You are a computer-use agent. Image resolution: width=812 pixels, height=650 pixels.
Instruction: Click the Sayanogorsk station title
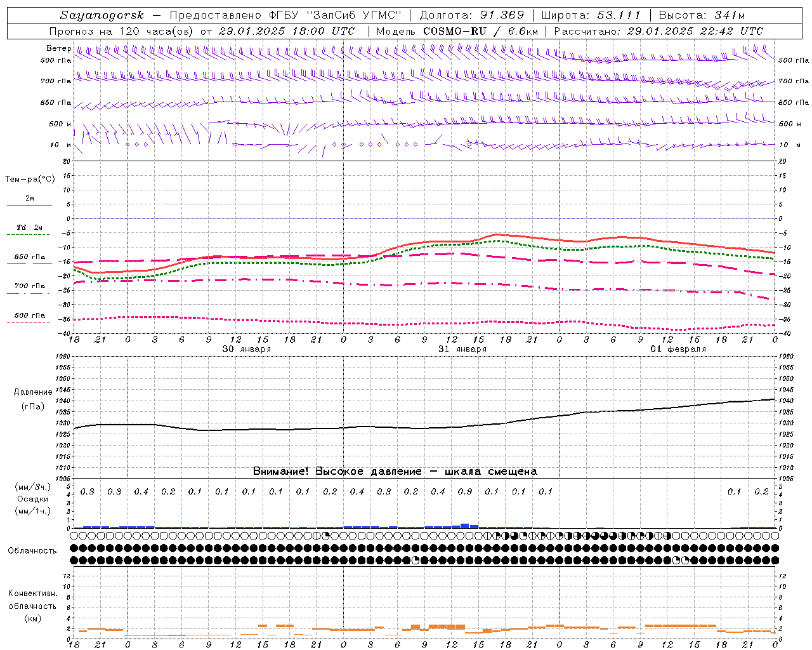coord(102,15)
